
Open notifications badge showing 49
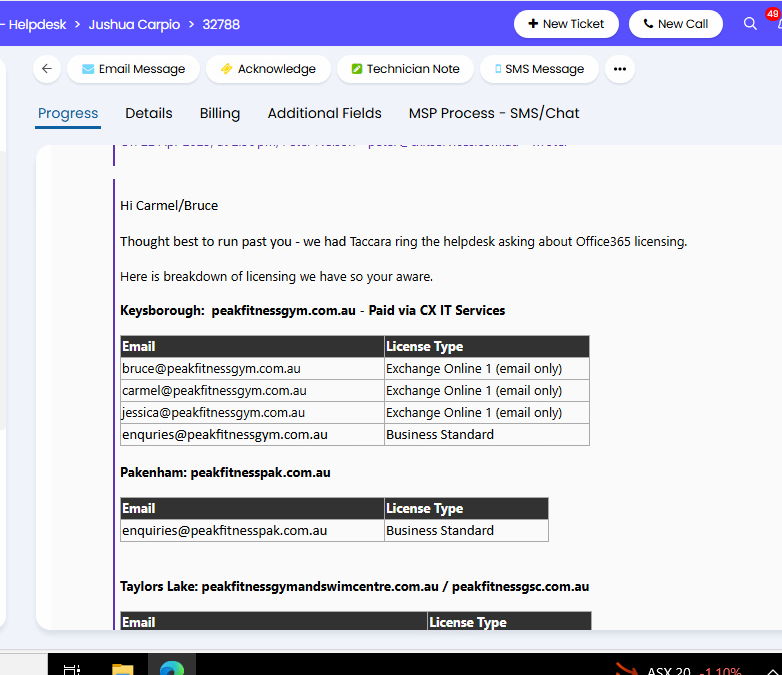pos(773,14)
